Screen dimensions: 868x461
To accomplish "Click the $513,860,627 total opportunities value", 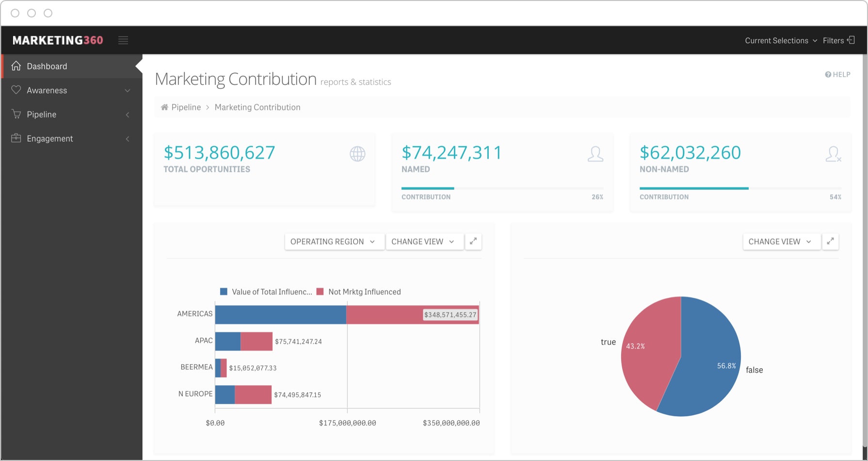I will [219, 153].
